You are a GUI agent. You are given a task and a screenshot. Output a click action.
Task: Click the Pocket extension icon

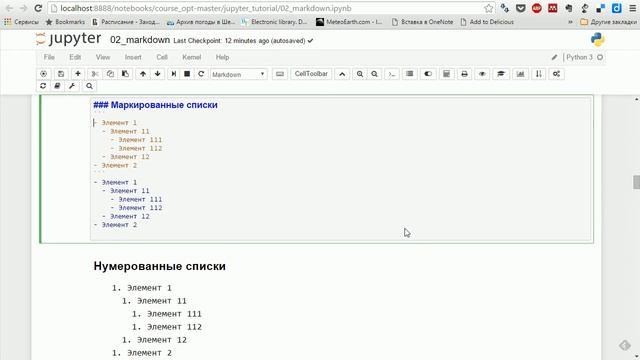tap(520, 8)
